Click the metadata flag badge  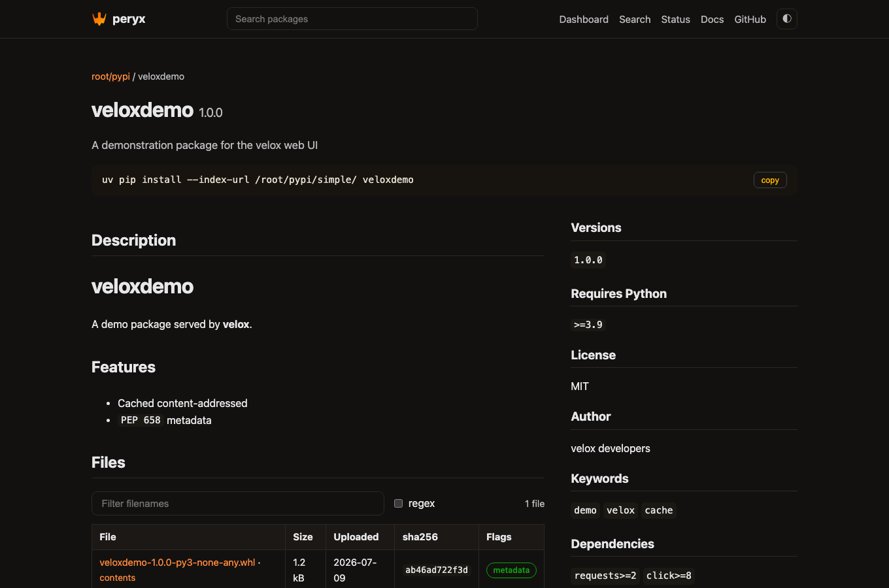pyautogui.click(x=511, y=570)
